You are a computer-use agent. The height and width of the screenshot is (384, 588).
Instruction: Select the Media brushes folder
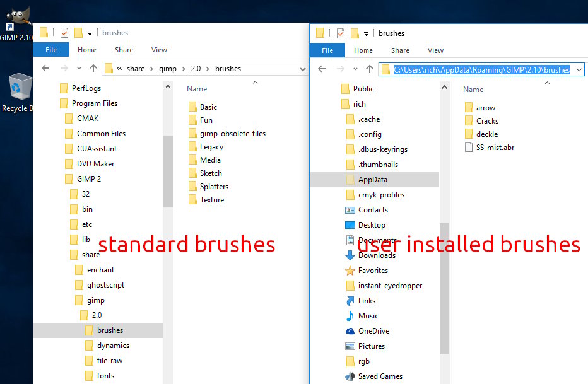[x=204, y=160]
